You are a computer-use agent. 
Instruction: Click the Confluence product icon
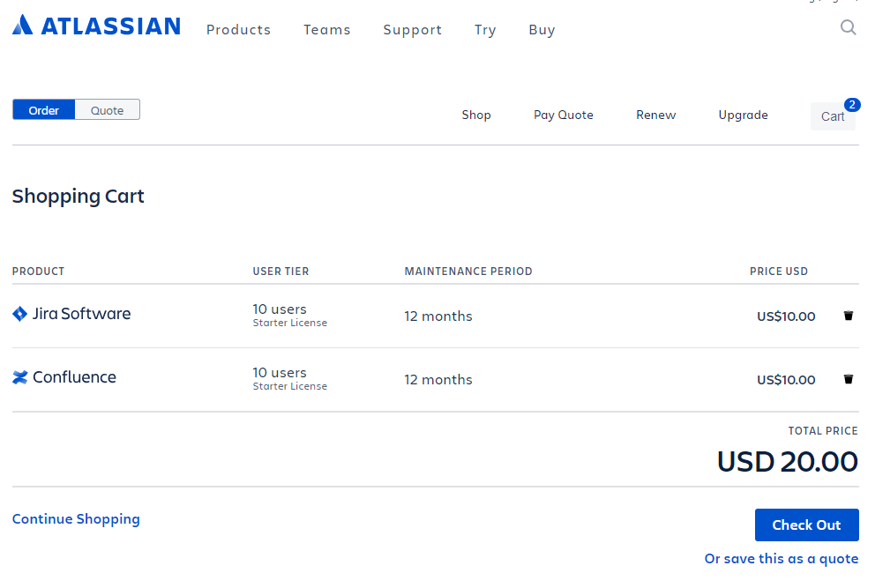click(19, 377)
